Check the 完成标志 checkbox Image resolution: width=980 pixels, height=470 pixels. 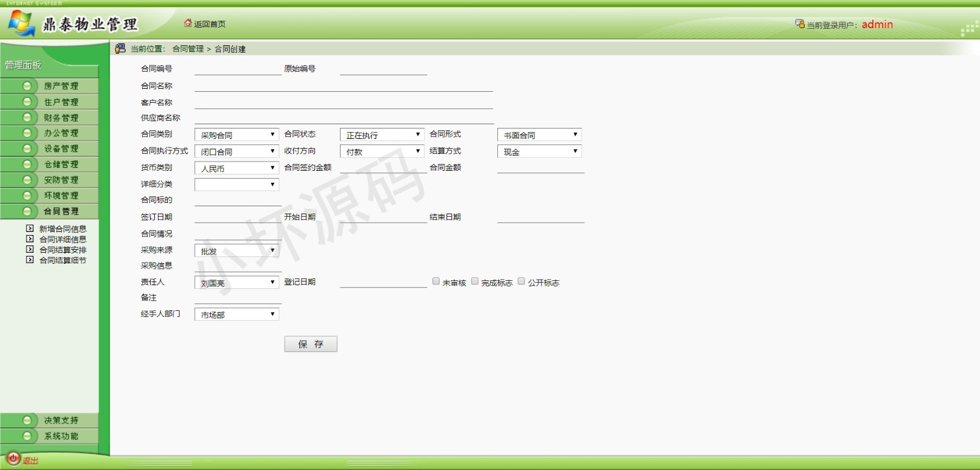point(475,281)
